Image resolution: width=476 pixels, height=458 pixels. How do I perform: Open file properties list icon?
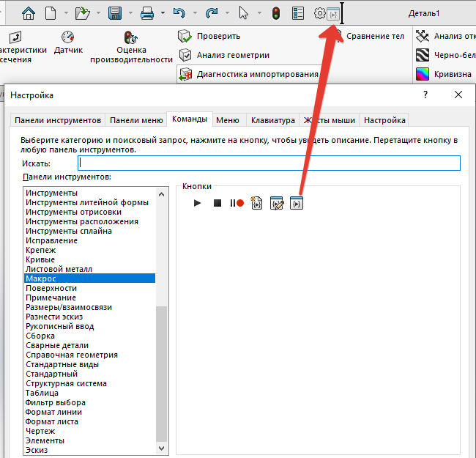(x=298, y=13)
